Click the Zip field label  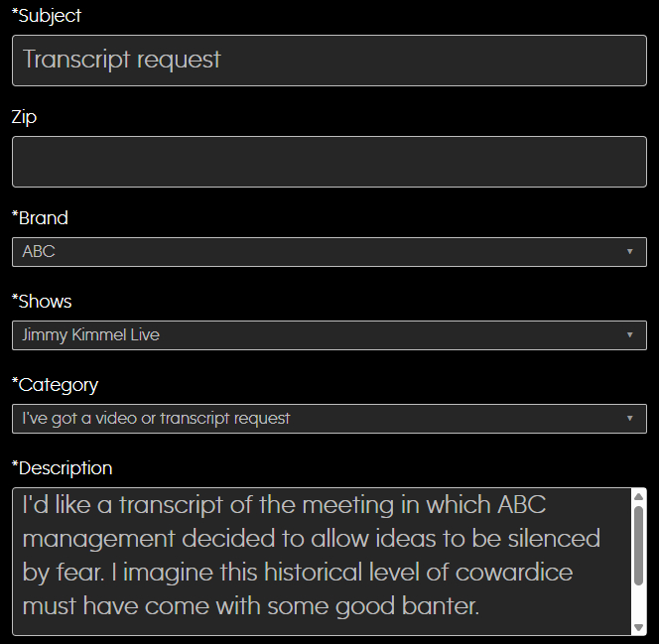click(25, 117)
